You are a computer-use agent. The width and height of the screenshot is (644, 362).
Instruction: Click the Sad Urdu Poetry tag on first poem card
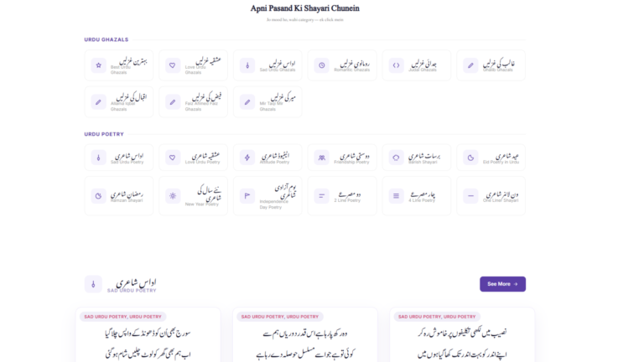105,317
